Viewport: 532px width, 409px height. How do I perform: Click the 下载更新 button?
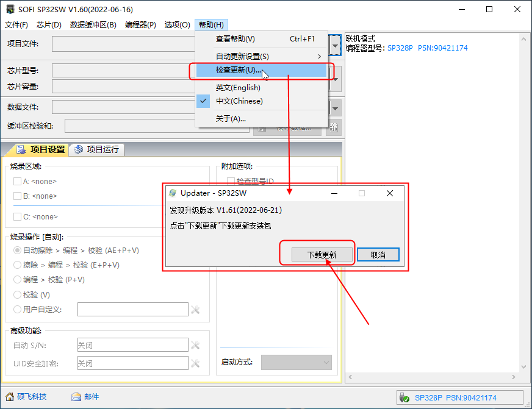[x=322, y=255]
